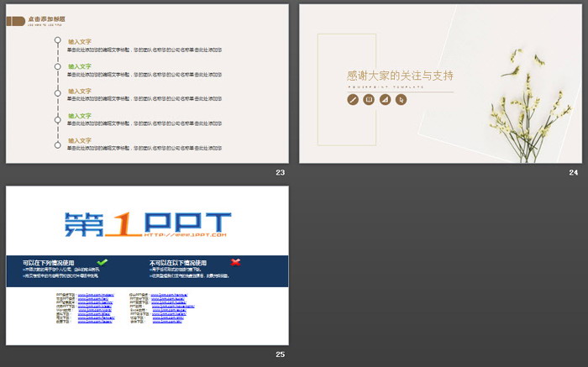588x367 pixels.
Task: Click slide number 23 label
Action: [x=280, y=172]
